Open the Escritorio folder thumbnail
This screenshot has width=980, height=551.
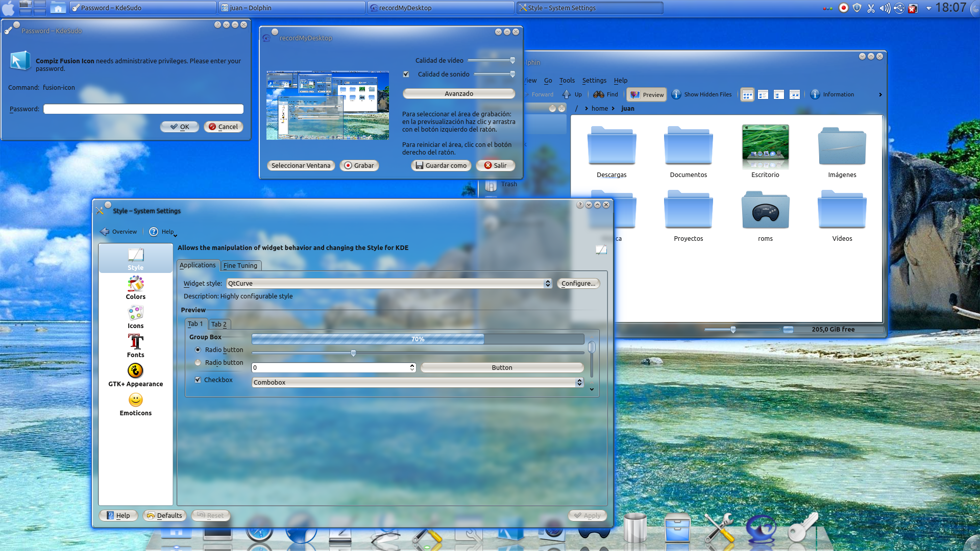pos(765,152)
